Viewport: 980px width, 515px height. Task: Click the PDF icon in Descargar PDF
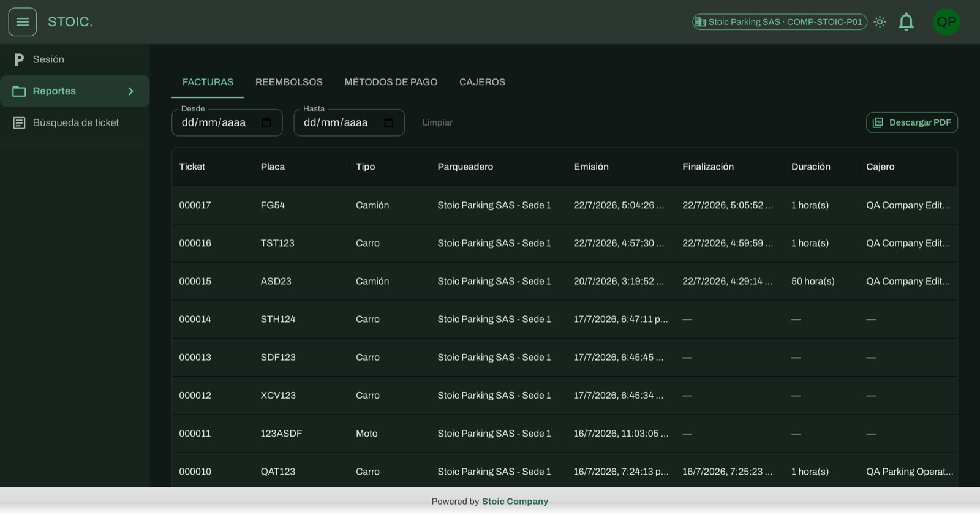(x=878, y=122)
